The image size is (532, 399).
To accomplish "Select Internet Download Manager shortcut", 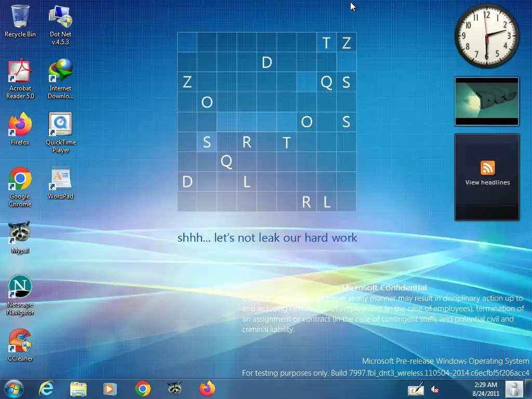I will tap(60, 79).
